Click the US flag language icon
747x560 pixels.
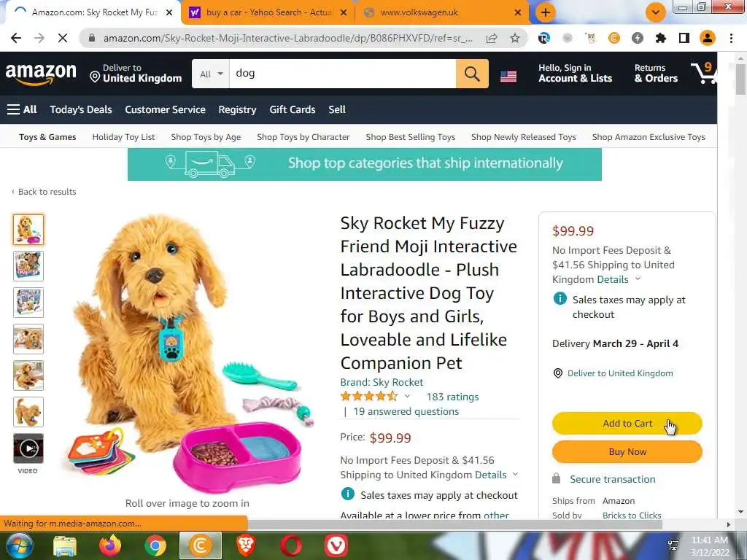click(508, 76)
